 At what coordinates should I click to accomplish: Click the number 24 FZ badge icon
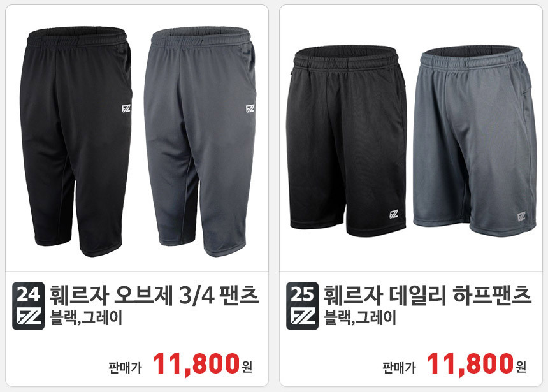pos(28,306)
